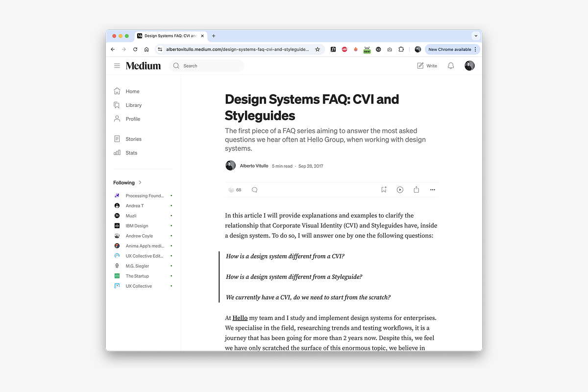Image resolution: width=588 pixels, height=392 pixels.
Task: Open notifications bell in Medium header
Action: click(451, 66)
